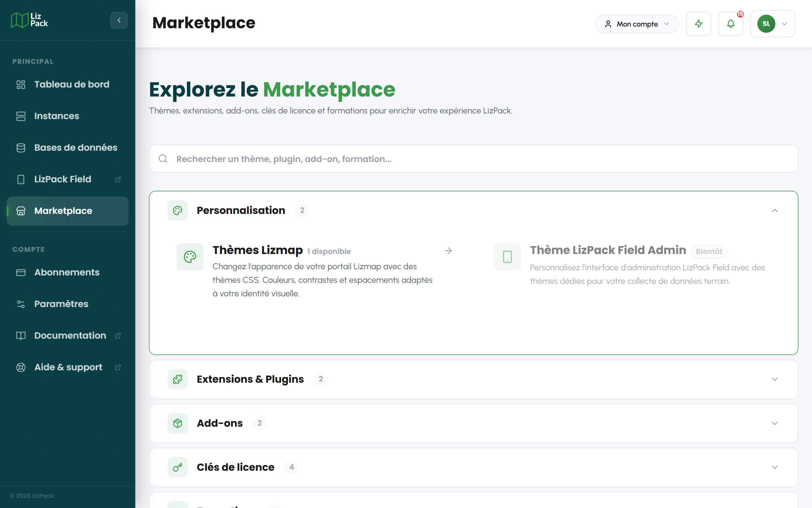812x508 pixels.
Task: Click the arrow on Thèmes Lizmap card
Action: coord(448,251)
